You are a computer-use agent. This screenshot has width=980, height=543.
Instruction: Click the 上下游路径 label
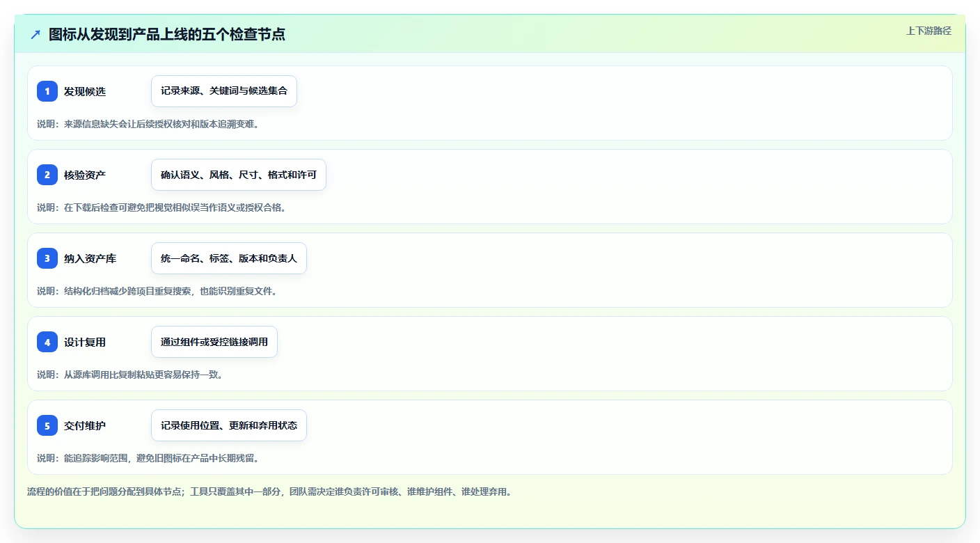(x=928, y=31)
